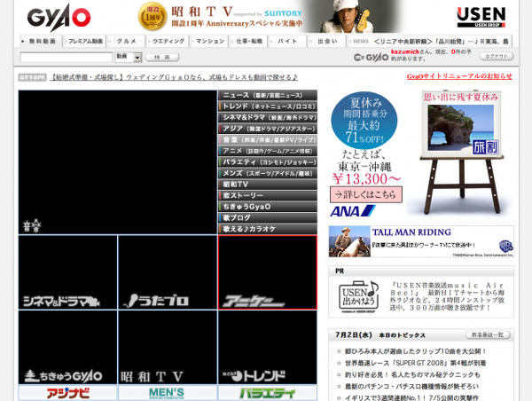Image resolution: width=532 pixels, height=401 pixels.
Task: Select the バイト tab
Action: tap(287, 41)
